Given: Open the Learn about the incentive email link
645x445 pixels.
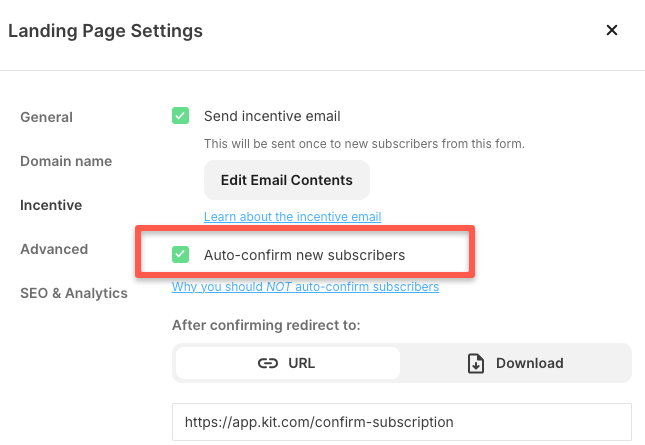Looking at the screenshot, I should [292, 217].
